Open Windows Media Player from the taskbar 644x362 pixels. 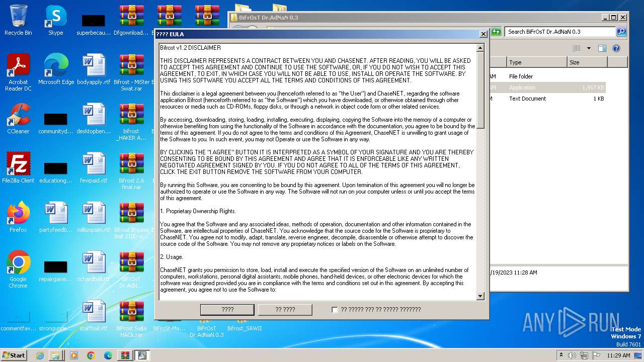(74, 355)
